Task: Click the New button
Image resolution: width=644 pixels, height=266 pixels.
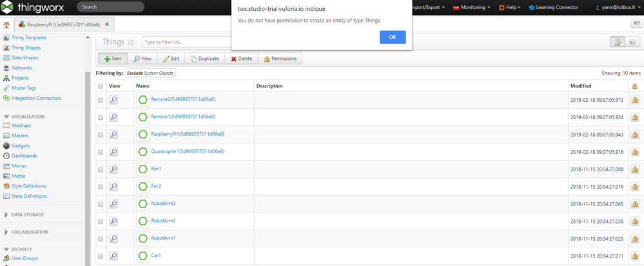Action: click(x=113, y=59)
